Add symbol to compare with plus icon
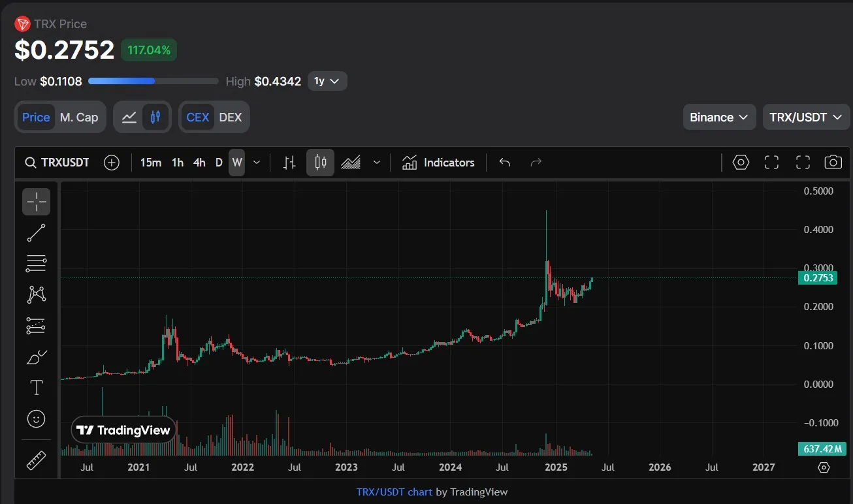853x504 pixels. pos(112,163)
